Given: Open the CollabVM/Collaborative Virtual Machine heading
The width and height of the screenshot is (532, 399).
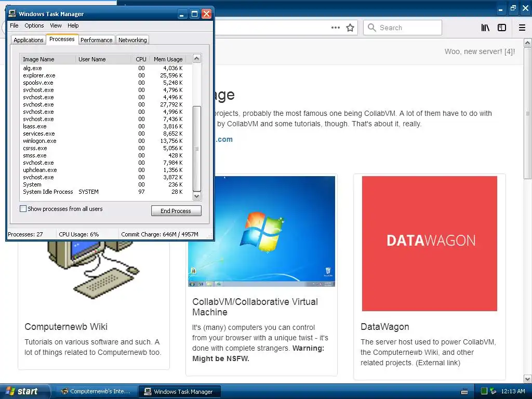Looking at the screenshot, I should click(x=255, y=307).
